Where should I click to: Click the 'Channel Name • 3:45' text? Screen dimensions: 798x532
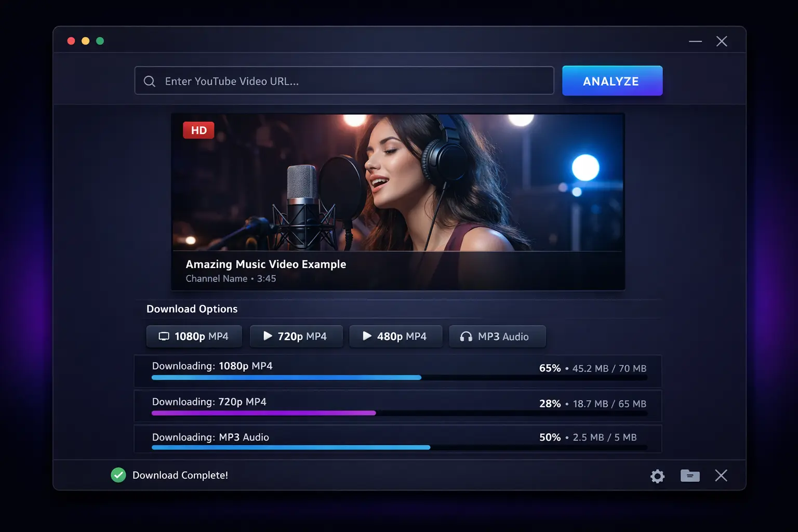click(x=231, y=278)
